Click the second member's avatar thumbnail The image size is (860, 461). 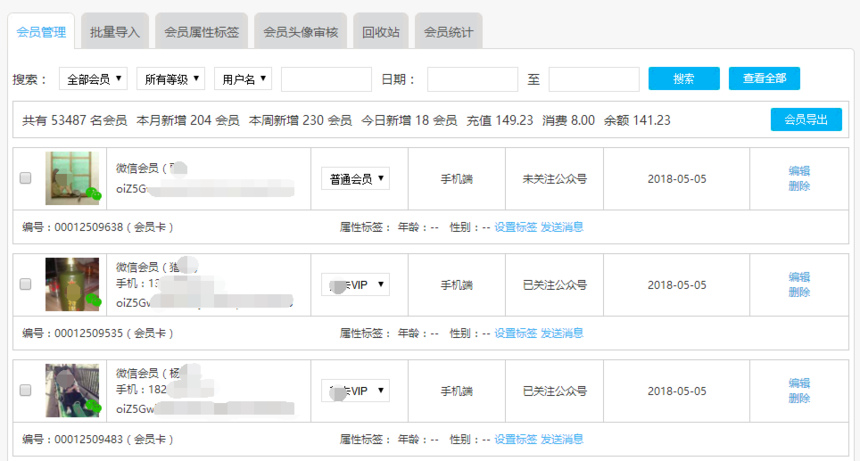coord(73,284)
